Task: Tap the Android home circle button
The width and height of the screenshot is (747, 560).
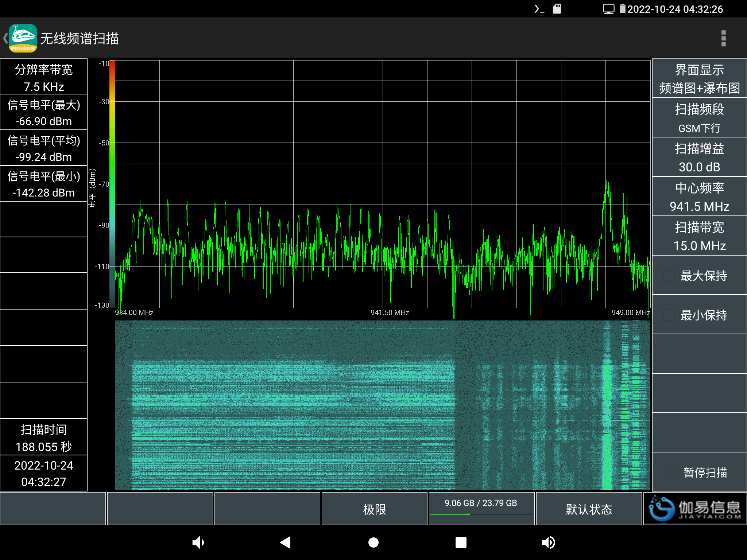Action: [x=373, y=542]
